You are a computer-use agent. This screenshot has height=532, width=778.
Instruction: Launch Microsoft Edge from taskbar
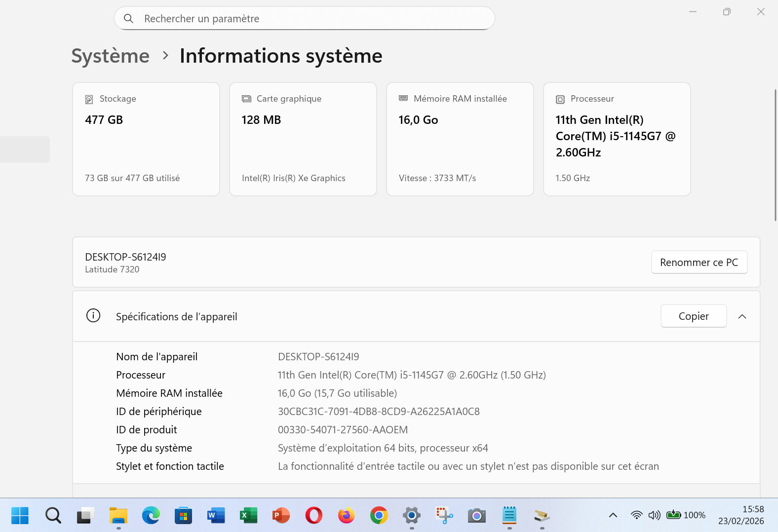tap(151, 515)
